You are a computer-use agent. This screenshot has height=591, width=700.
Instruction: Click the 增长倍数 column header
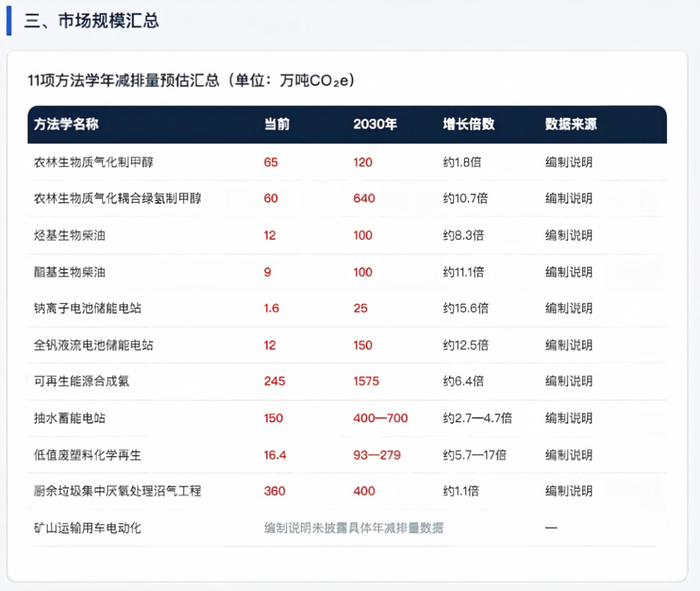pos(469,124)
